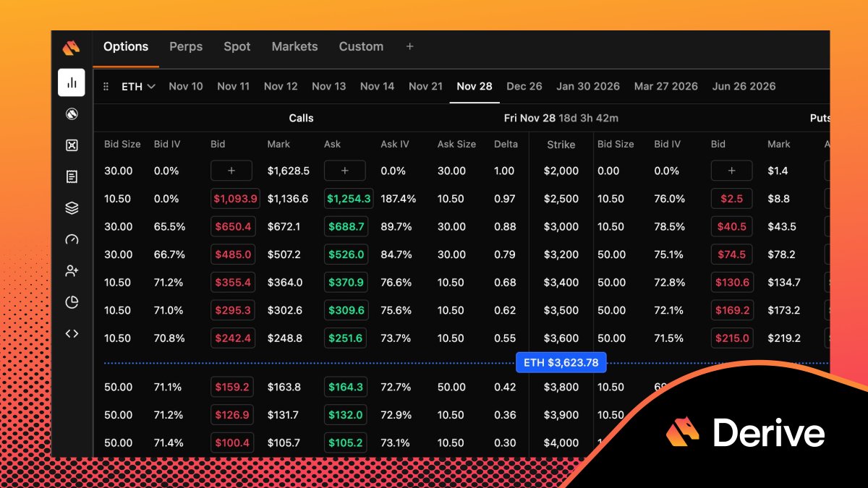Click the add user referral icon

click(72, 271)
